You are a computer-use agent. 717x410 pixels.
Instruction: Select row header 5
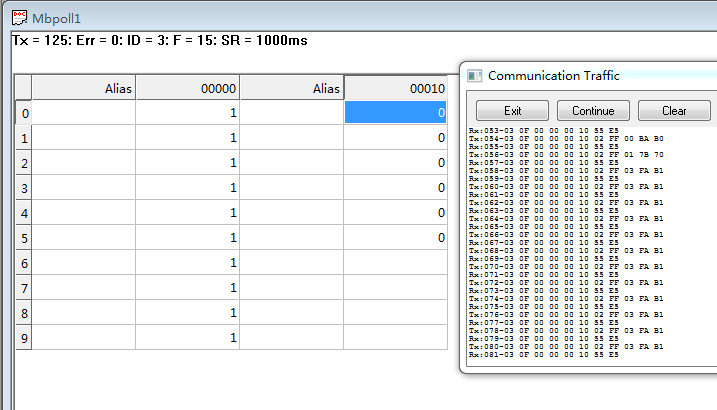[x=24, y=238]
